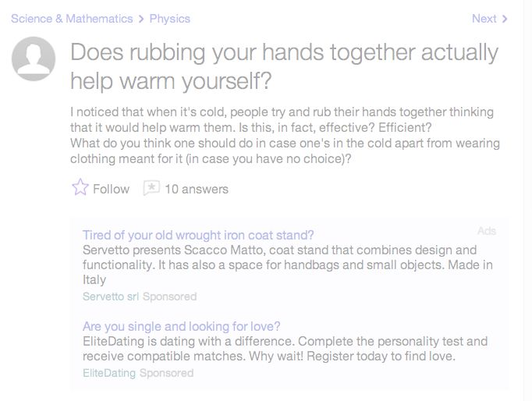Click the answers speech bubble icon
This screenshot has height=401, width=532.
tap(151, 188)
